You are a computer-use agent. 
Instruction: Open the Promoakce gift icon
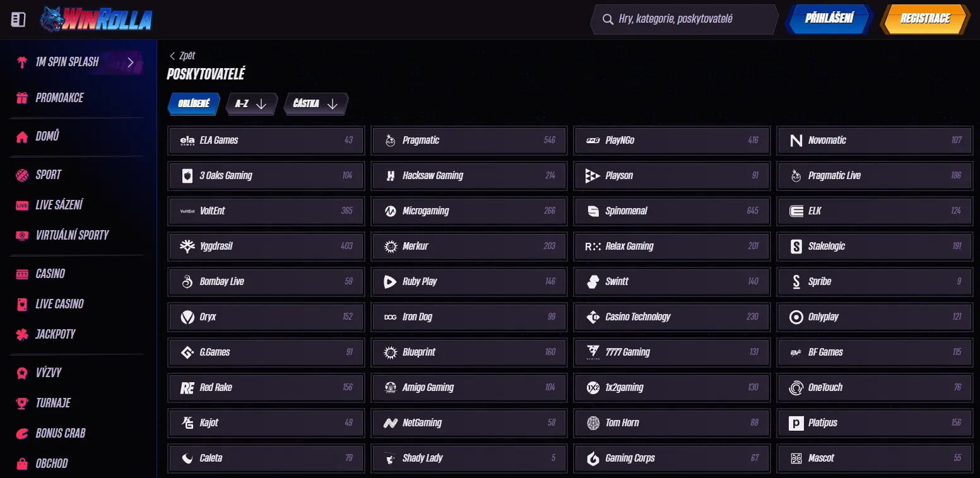click(x=22, y=98)
